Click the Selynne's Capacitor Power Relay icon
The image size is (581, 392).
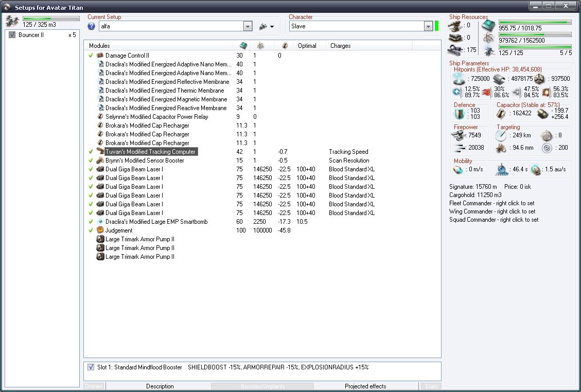pyautogui.click(x=100, y=117)
